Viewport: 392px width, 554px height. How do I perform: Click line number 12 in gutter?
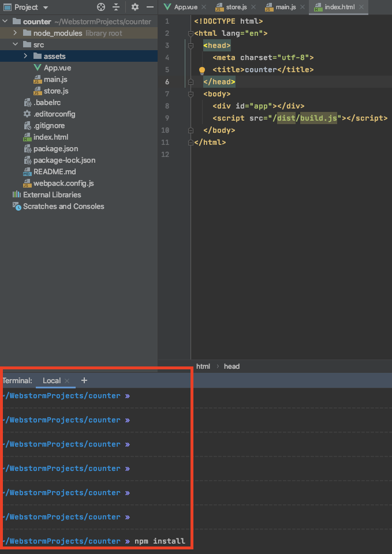165,155
